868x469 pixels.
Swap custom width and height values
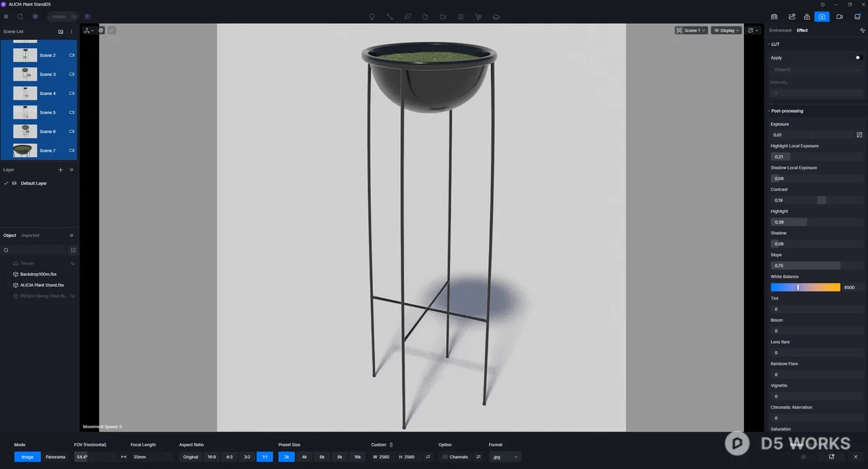point(428,457)
